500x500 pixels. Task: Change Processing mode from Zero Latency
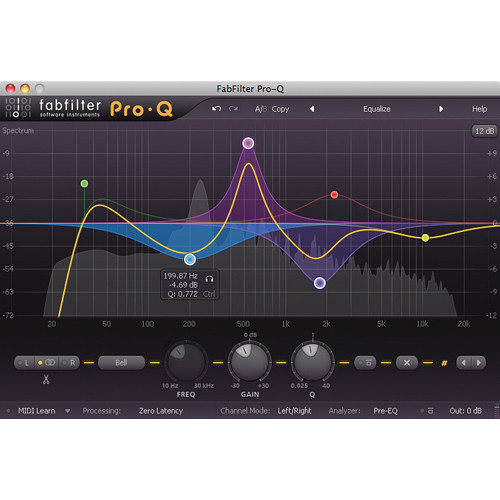click(161, 411)
